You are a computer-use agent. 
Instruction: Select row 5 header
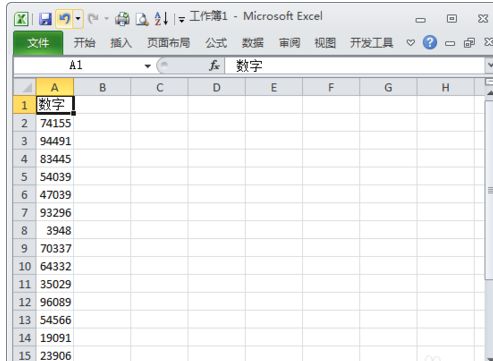(25, 177)
